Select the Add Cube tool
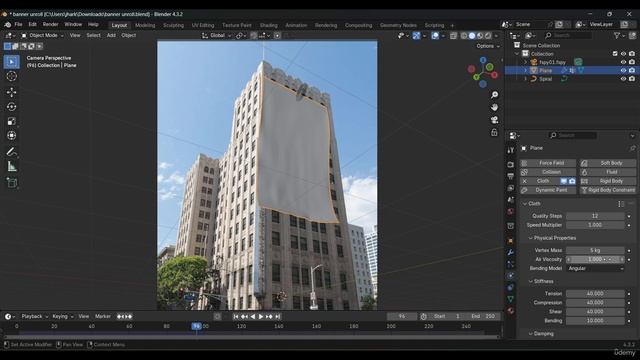The image size is (640, 360). point(11,182)
